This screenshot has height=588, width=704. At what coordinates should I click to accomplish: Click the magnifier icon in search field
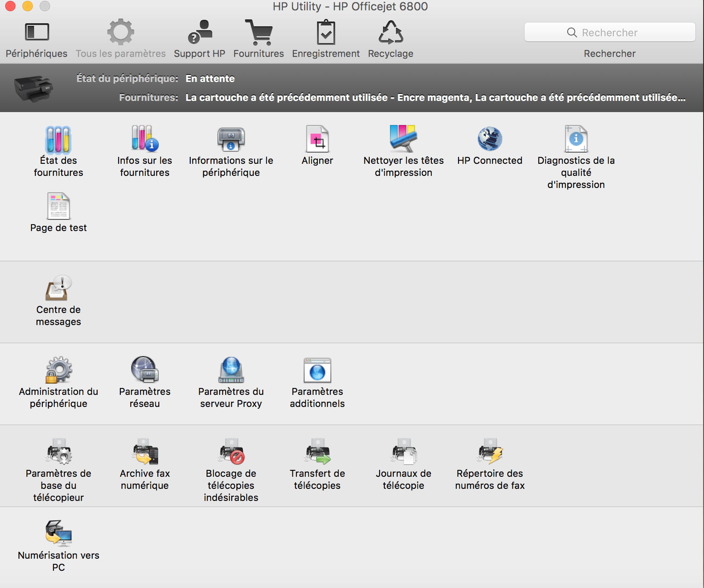[572, 32]
